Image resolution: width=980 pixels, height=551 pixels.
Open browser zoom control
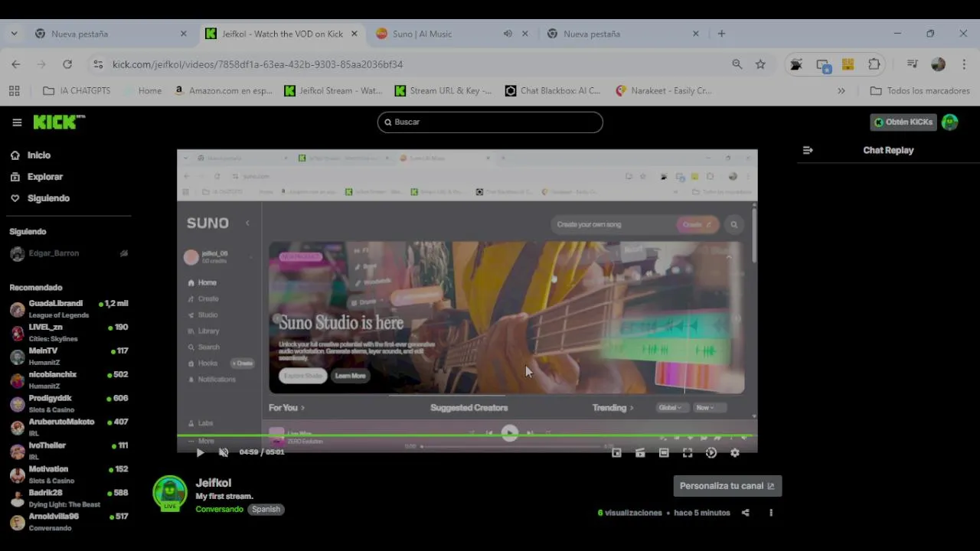[x=737, y=64]
